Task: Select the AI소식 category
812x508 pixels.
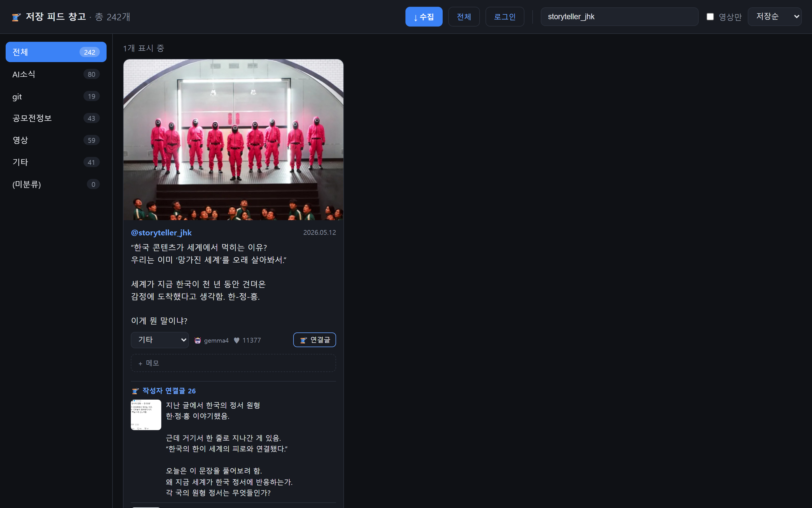Action: (56, 74)
